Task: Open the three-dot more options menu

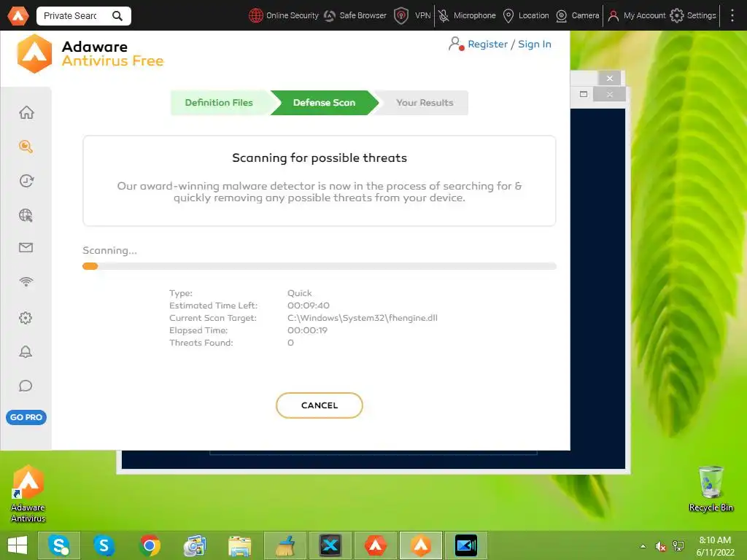Action: pos(732,16)
